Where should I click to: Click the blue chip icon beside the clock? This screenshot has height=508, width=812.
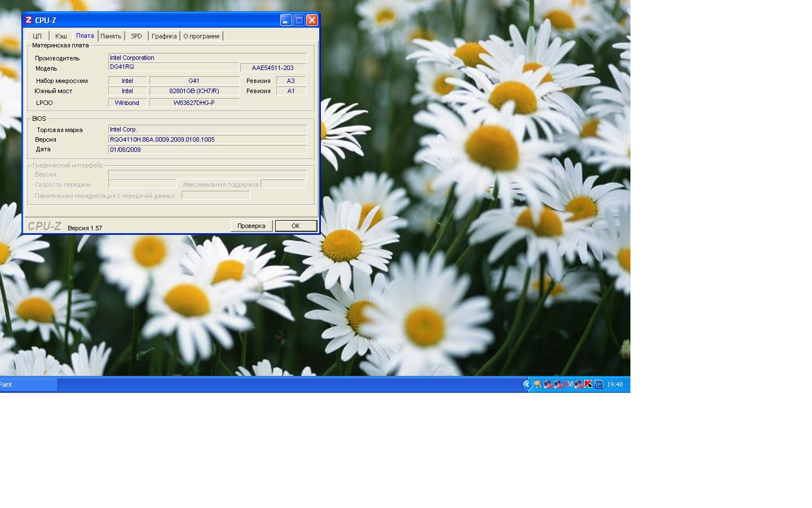(x=599, y=384)
